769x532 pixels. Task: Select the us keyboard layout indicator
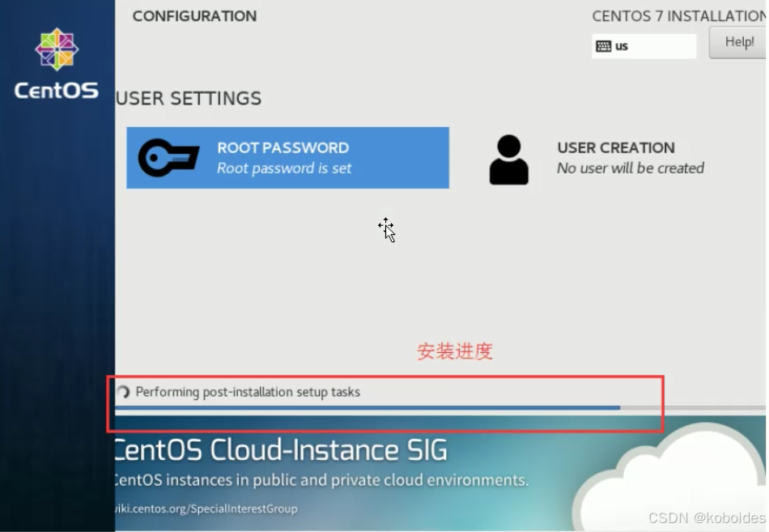click(x=644, y=46)
